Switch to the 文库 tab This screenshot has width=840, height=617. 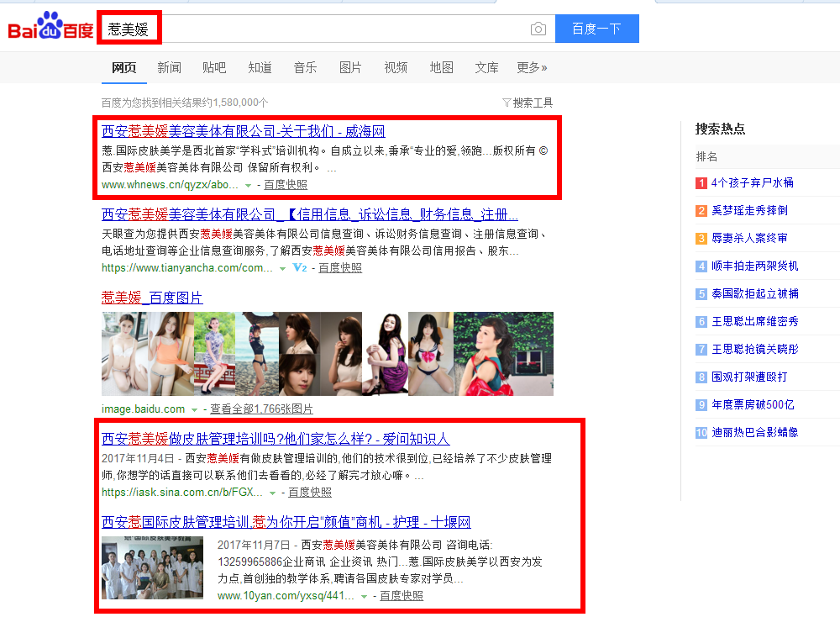[486, 67]
